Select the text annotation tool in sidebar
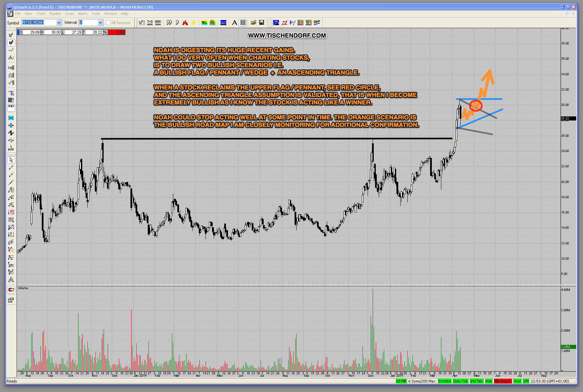 pyautogui.click(x=11, y=280)
